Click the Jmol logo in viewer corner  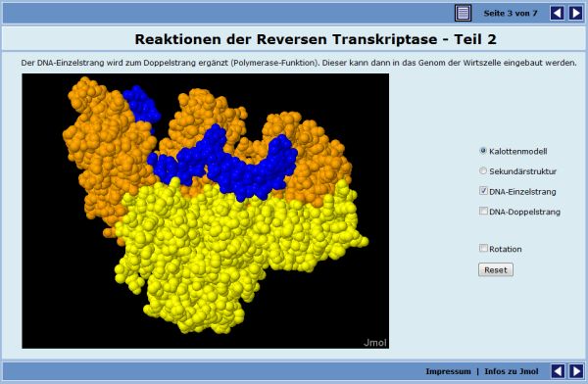tap(375, 343)
